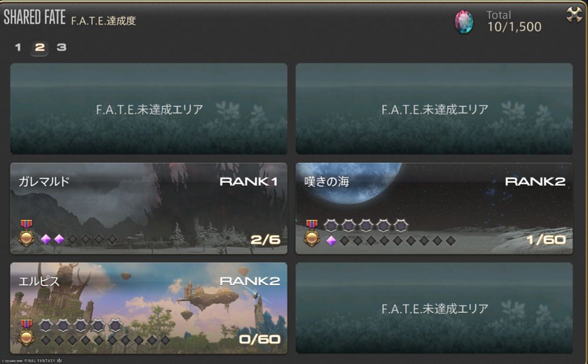
Task: Open the ガレマルド area panel
Action: (x=149, y=208)
